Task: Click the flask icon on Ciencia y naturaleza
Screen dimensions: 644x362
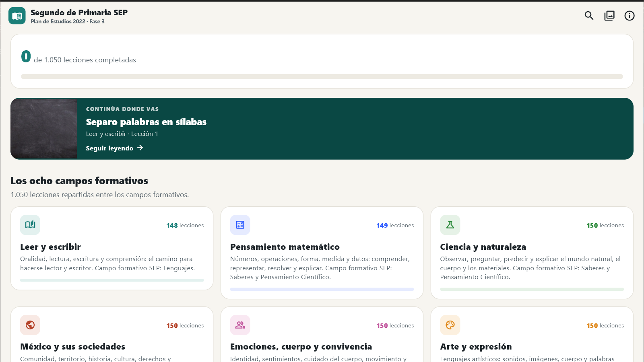Action: (x=450, y=225)
